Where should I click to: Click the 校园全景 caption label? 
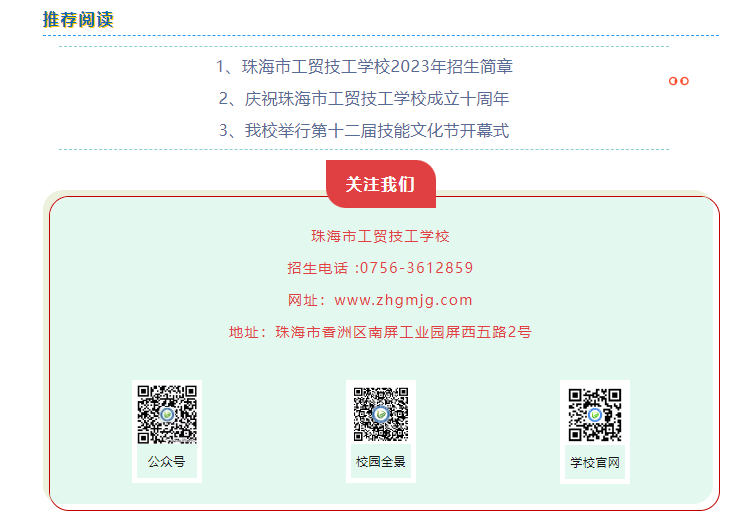[x=381, y=461]
